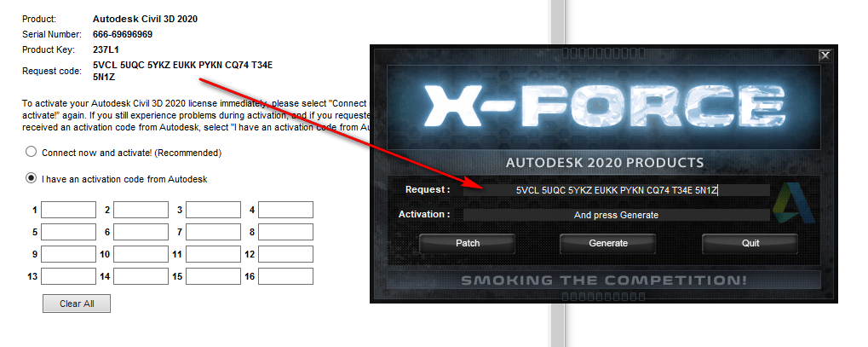
Task: Close the X-Force window with X icon
Action: [825, 55]
